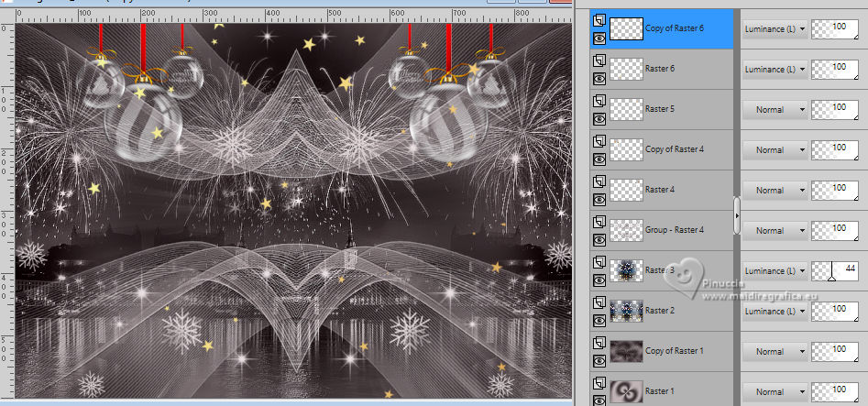This screenshot has height=406, width=868.
Task: Open blend mode dropdown for Copy of Raster 6
Action: (x=775, y=29)
